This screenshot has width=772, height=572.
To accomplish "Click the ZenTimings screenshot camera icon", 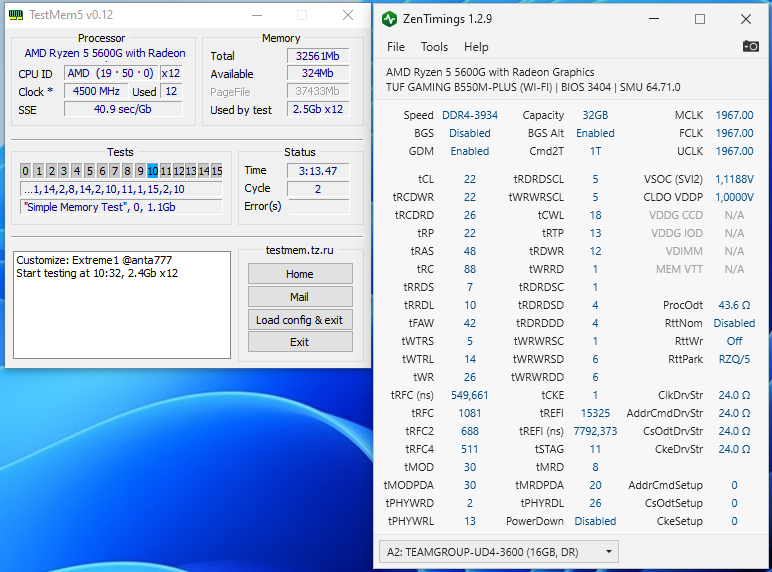I will 750,46.
